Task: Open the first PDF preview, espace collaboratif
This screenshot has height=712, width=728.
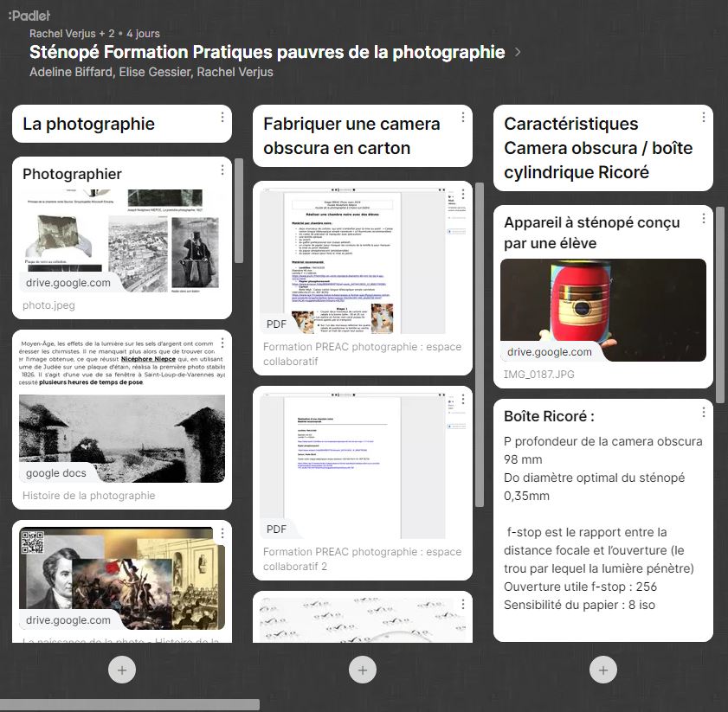Action: 363,261
